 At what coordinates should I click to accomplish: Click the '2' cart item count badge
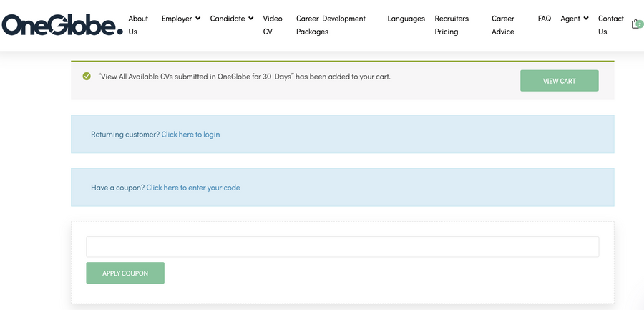[x=640, y=24]
